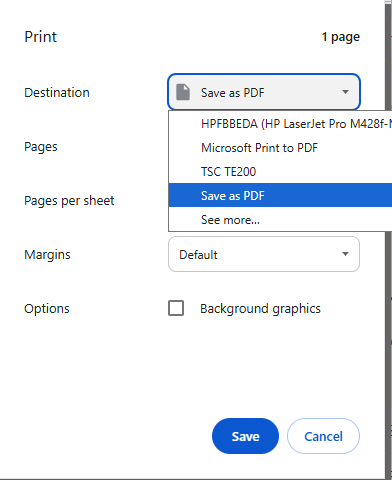392x480 pixels.
Task: Click the blue Save button
Action: pyautogui.click(x=245, y=436)
